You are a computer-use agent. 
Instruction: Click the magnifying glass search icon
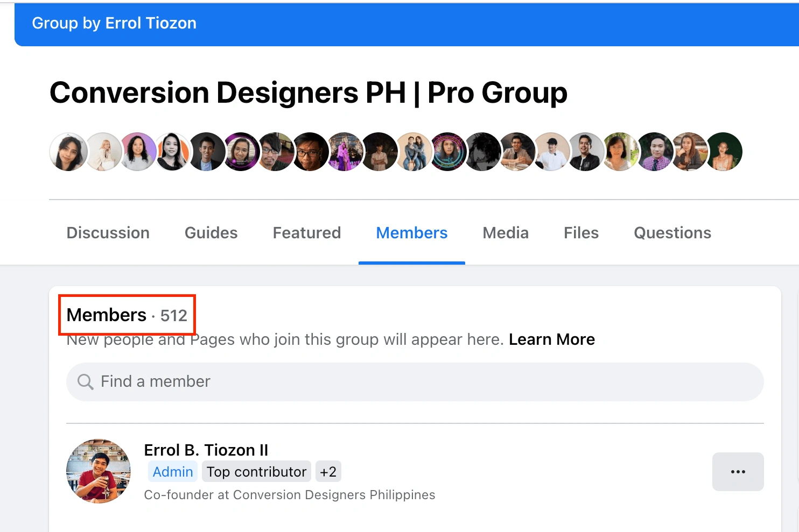point(85,382)
